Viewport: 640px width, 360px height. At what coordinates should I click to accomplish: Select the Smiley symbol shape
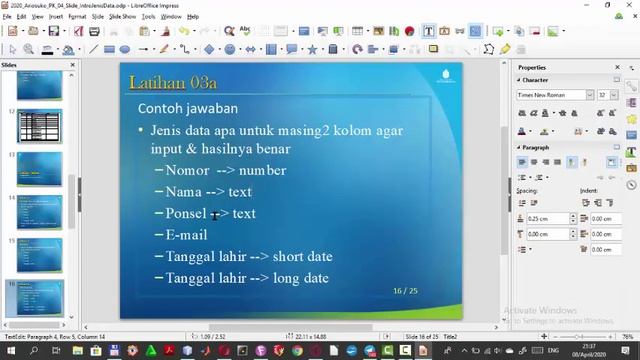230,49
